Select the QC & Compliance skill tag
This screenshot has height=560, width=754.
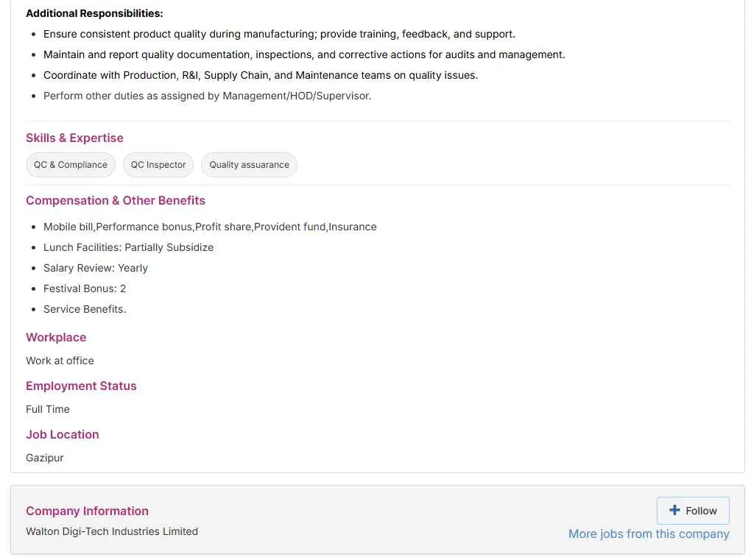tap(71, 165)
